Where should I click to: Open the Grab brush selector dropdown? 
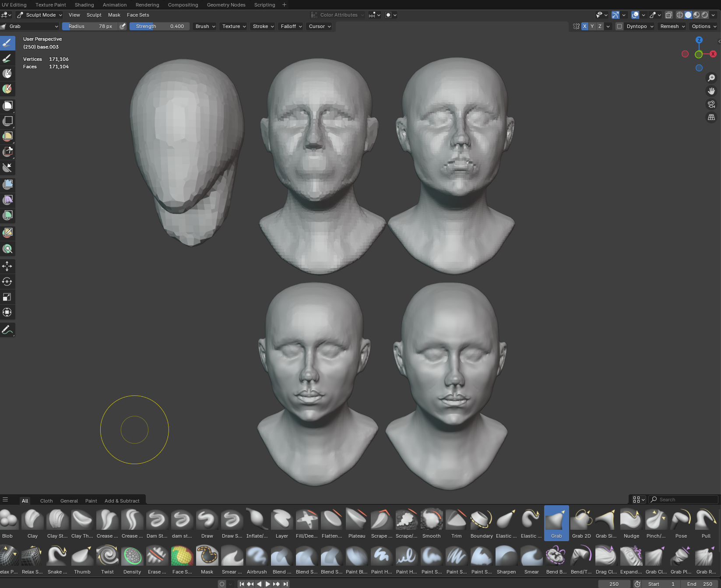click(30, 26)
